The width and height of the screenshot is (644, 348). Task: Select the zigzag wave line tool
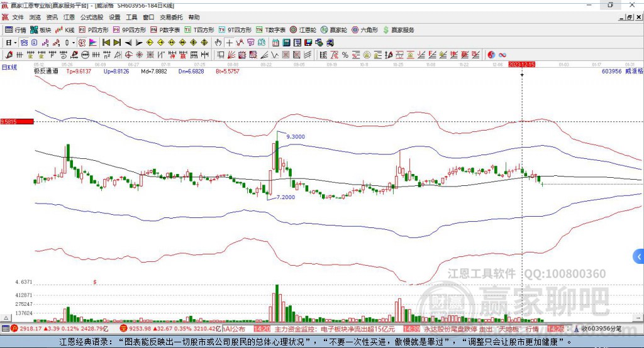275,55
